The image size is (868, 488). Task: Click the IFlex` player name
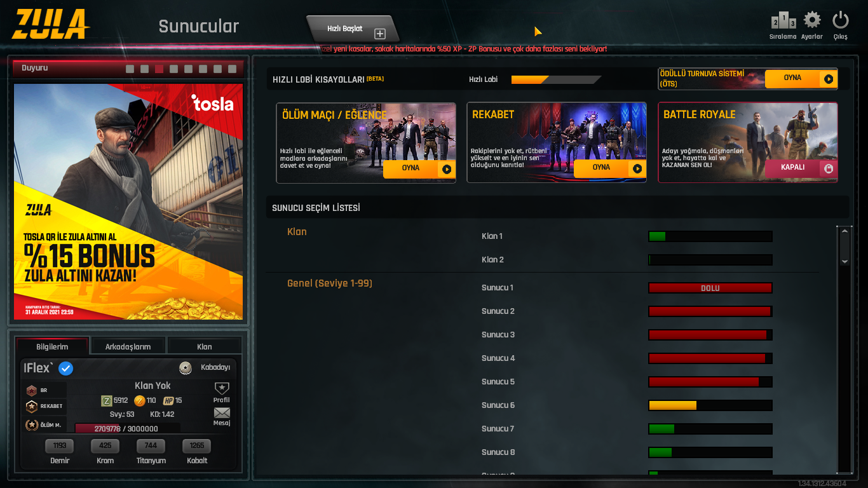(39, 368)
